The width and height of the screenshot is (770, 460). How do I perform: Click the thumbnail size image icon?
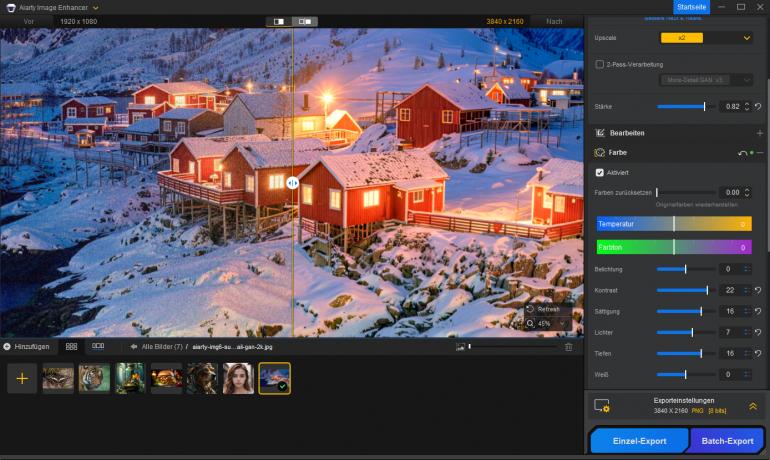[x=460, y=347]
